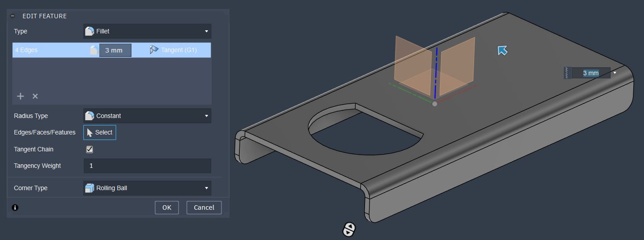Viewport: 644px width, 240px height.
Task: Click the grip handle left of viewport 3 mm
Action: click(x=567, y=73)
